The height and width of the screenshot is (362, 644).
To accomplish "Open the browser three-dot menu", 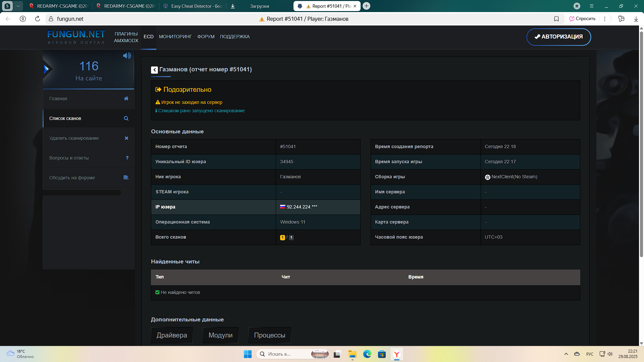I will coord(605,19).
